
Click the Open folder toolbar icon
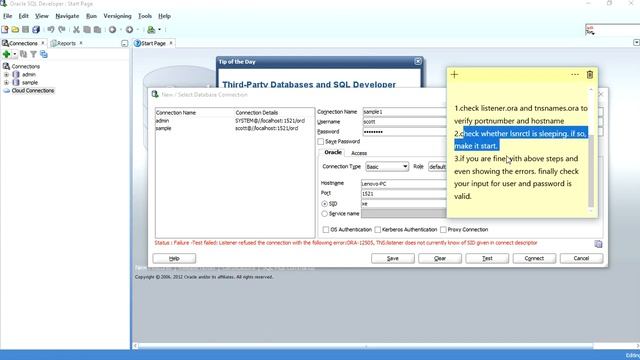pyautogui.click(x=15, y=29)
